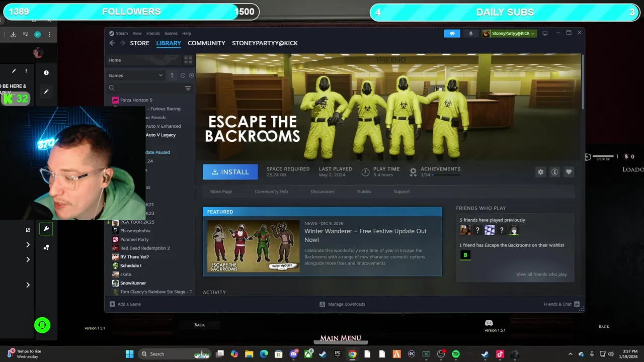This screenshot has height=362, width=644.
Task: Open Steam Big Picture mode icon
Action: pyautogui.click(x=545, y=33)
